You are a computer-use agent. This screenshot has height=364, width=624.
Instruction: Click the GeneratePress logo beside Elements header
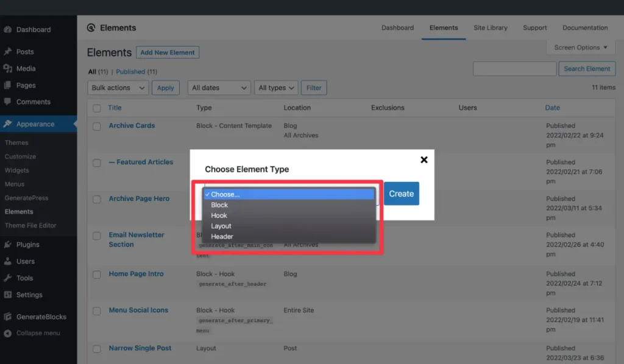(91, 27)
